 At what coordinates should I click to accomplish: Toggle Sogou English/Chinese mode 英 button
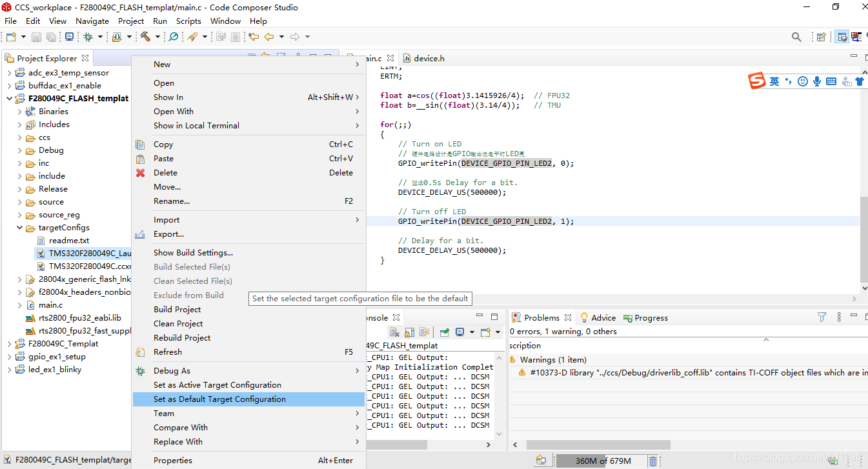click(774, 81)
